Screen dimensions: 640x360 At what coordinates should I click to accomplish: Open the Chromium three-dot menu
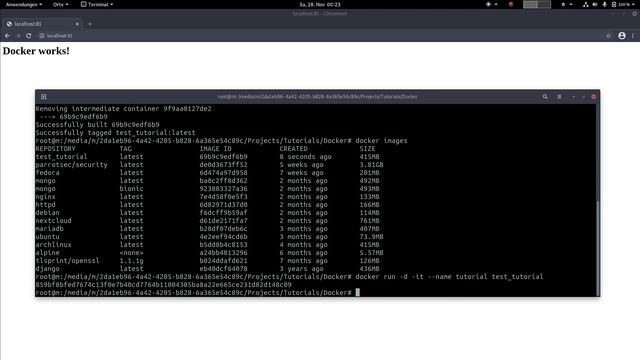tap(633, 36)
